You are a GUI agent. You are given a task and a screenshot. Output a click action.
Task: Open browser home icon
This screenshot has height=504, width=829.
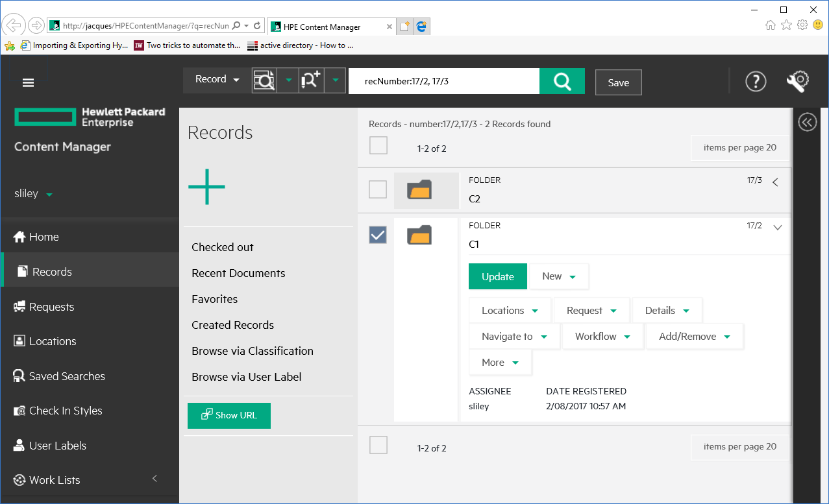click(x=771, y=25)
